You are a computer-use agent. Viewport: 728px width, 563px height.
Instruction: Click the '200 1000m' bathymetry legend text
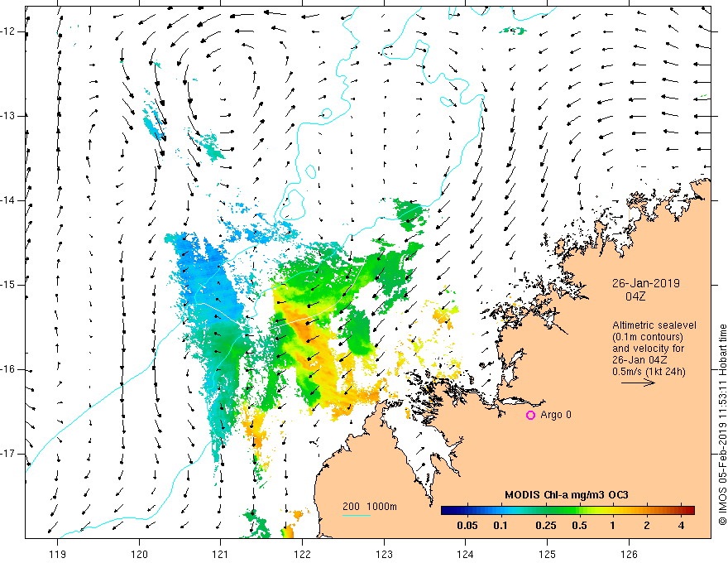(370, 507)
